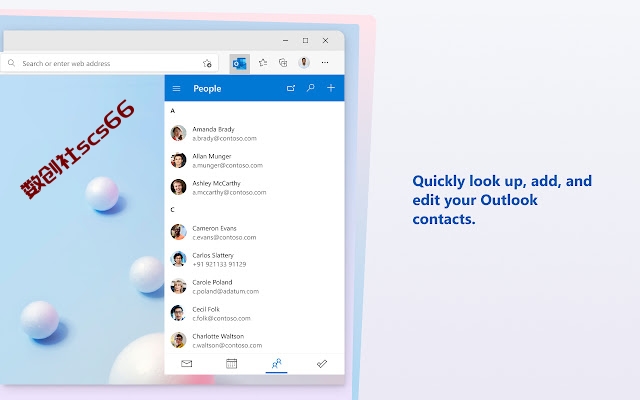Select the People tab icon
The height and width of the screenshot is (400, 640).
coord(277,363)
